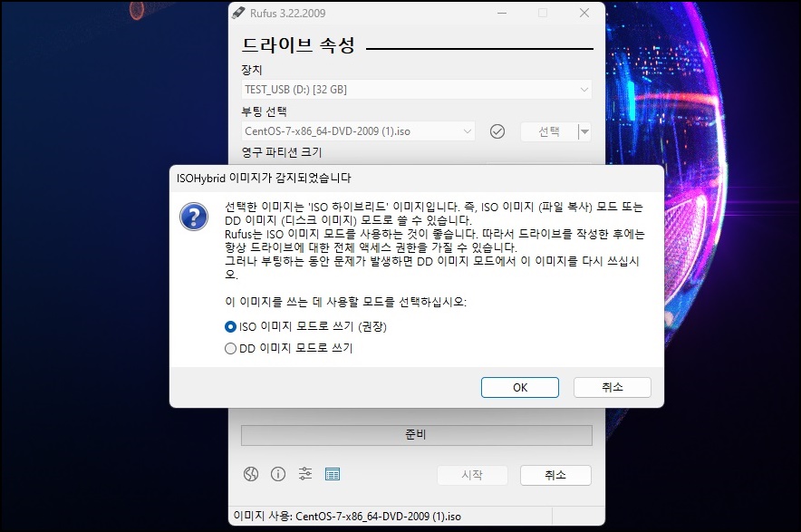Open the Rufus log icon
Screen dimensions: 801x532
[332, 474]
